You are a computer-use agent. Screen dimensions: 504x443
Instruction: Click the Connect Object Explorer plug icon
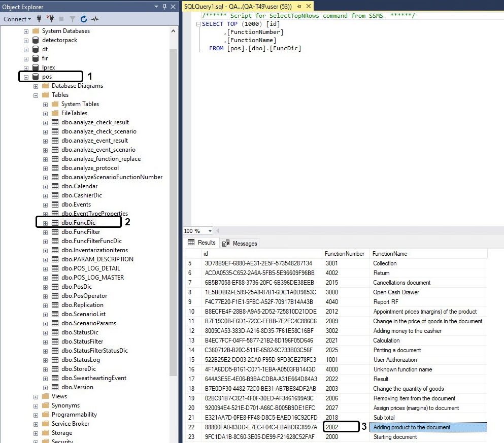[39, 19]
